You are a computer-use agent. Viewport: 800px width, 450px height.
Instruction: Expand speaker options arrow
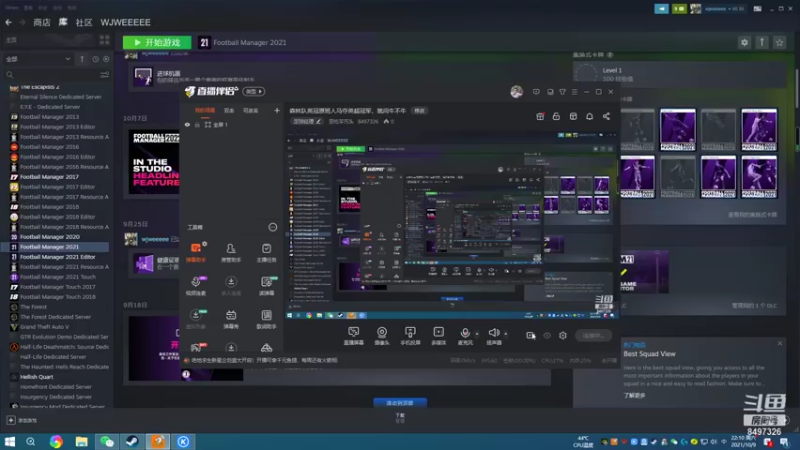(506, 334)
